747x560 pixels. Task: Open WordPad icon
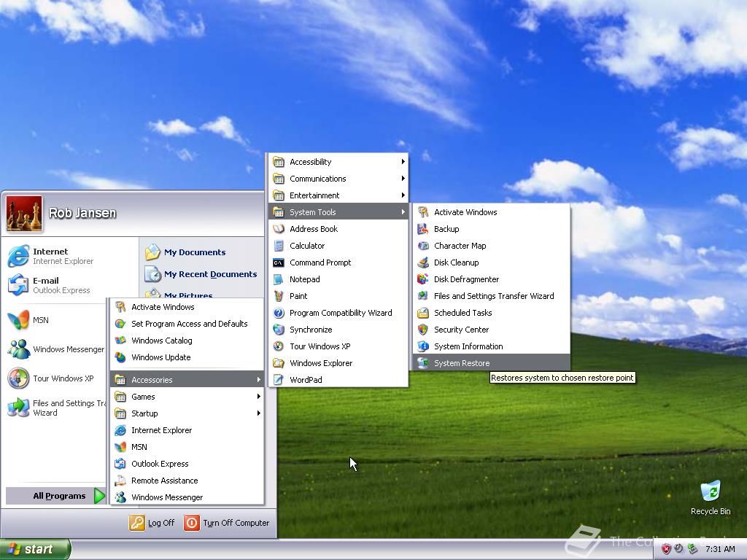point(279,380)
